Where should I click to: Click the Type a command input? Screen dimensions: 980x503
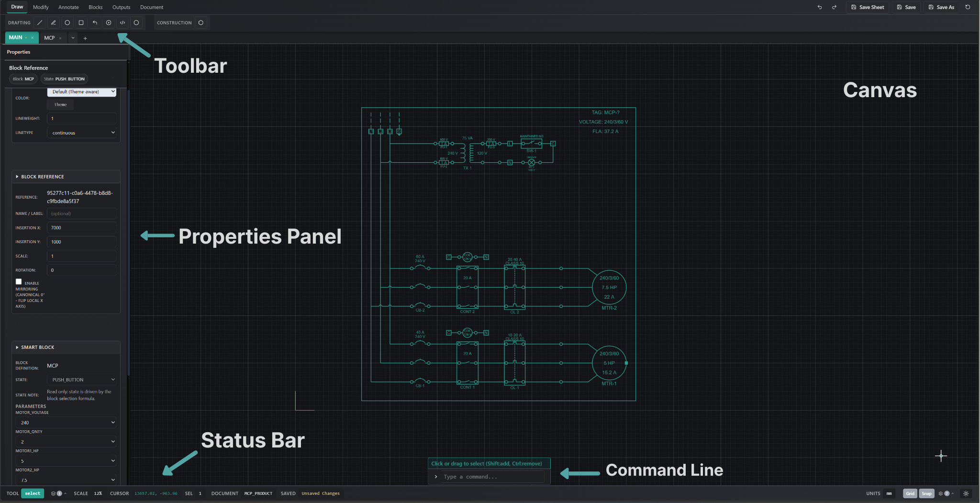[x=493, y=477]
